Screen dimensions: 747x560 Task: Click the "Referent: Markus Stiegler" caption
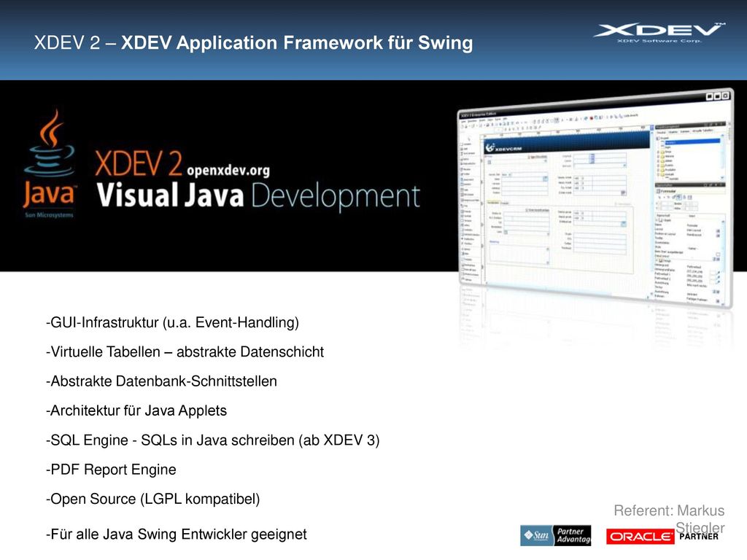[x=669, y=519]
